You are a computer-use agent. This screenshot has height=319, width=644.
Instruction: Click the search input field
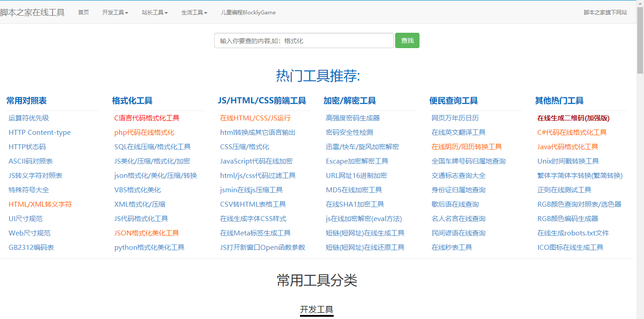point(304,40)
